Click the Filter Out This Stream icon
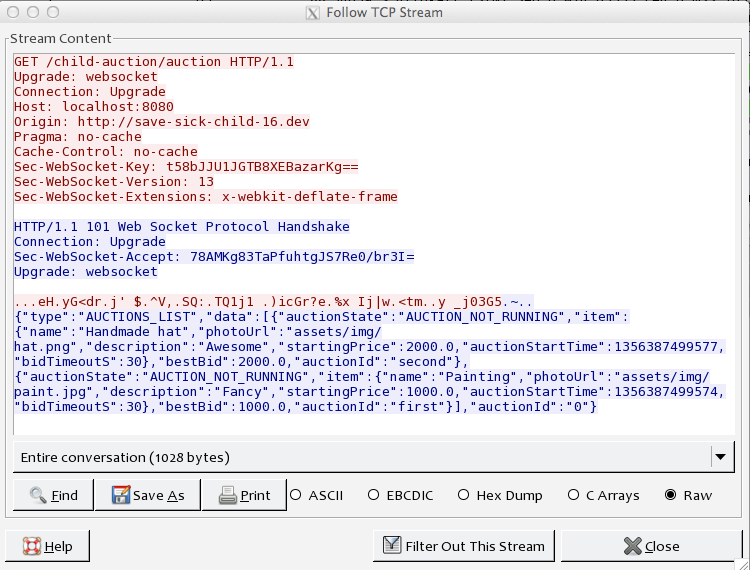Screen dimensions: 750x570 click(x=391, y=546)
